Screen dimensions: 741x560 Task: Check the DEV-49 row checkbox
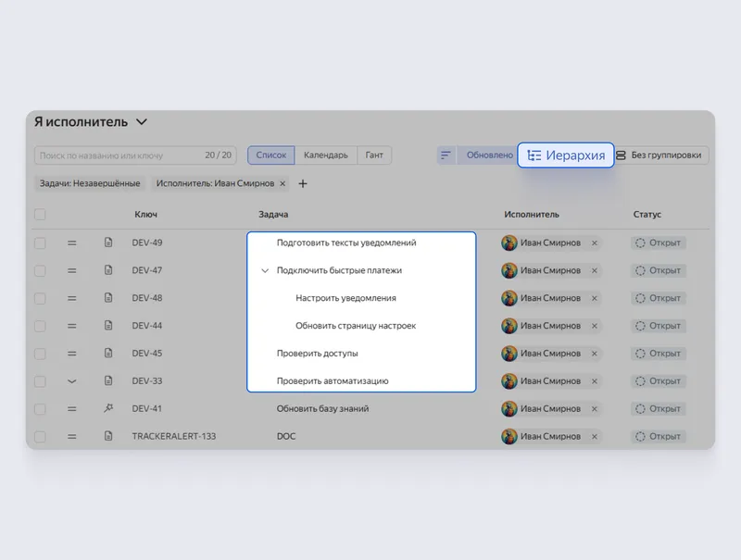[40, 243]
